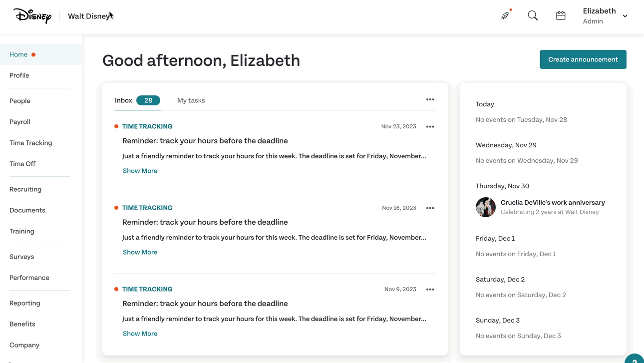This screenshot has height=363, width=644.
Task: Click 'No events on Saturday, Dec 2'
Action: [x=521, y=295]
